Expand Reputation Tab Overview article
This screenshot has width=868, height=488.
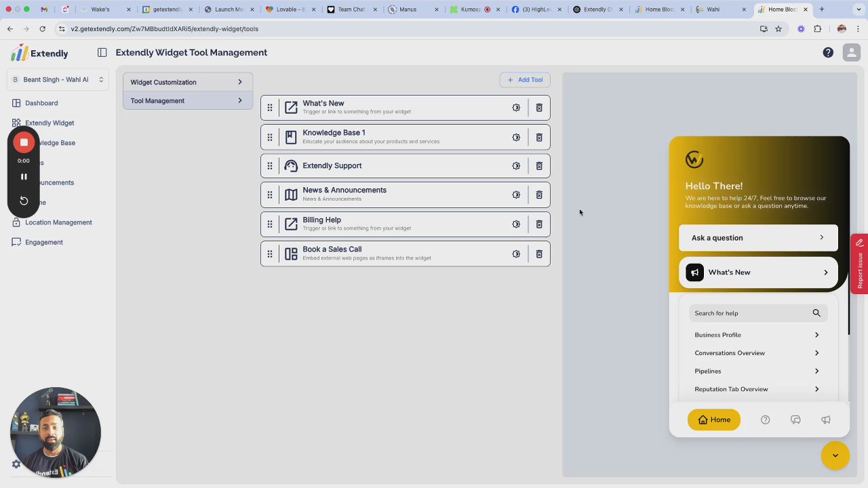coord(758,389)
